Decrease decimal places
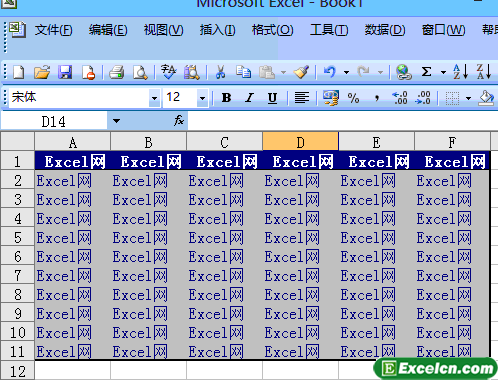 tap(423, 98)
